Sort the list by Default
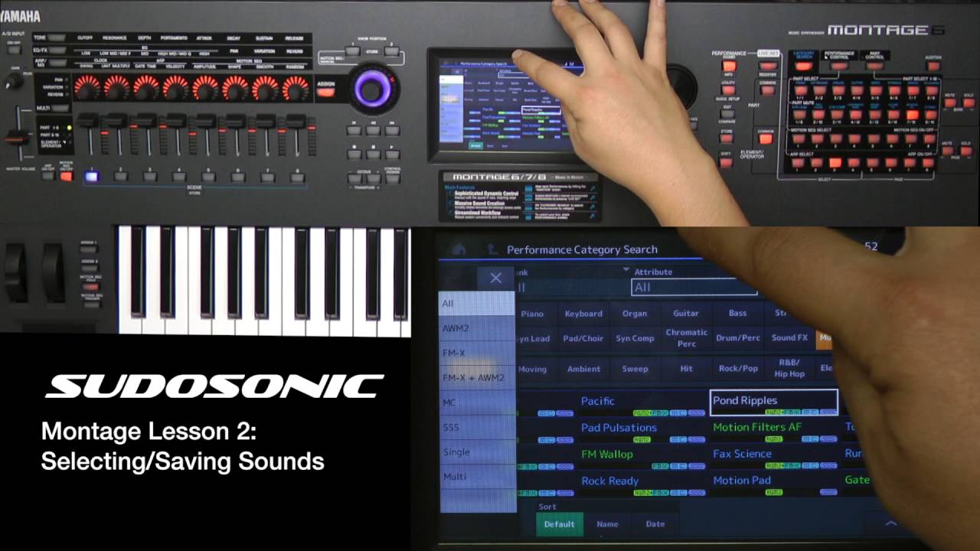The width and height of the screenshot is (980, 551). 559,523
